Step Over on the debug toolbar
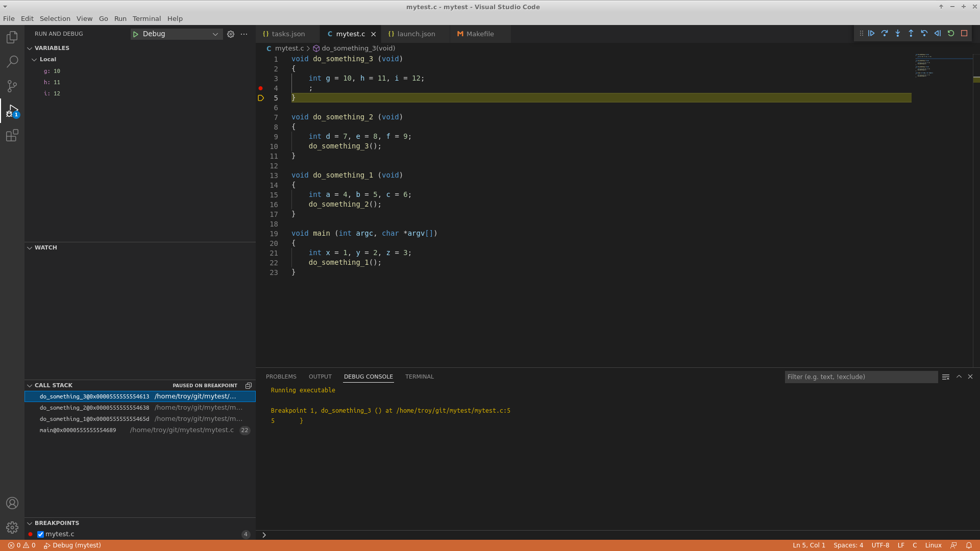 coord(885,33)
